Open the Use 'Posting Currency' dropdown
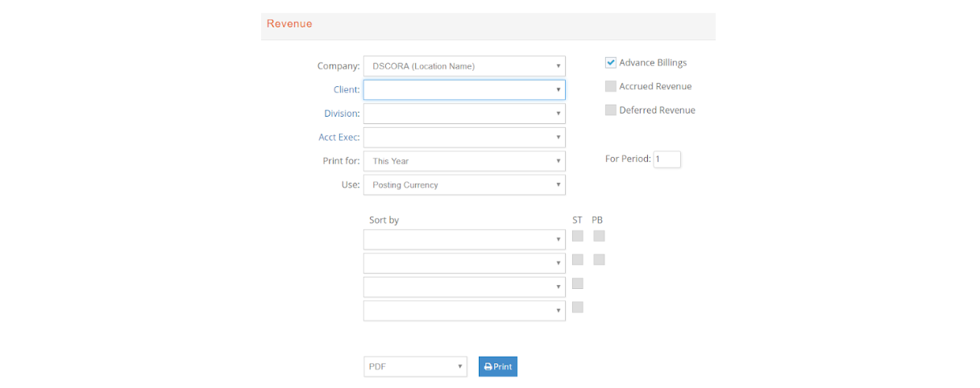 pyautogui.click(x=464, y=184)
